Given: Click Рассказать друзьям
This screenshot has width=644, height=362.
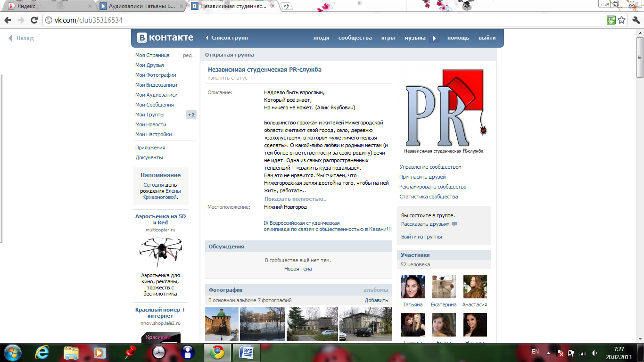Looking at the screenshot, I should tap(425, 224).
